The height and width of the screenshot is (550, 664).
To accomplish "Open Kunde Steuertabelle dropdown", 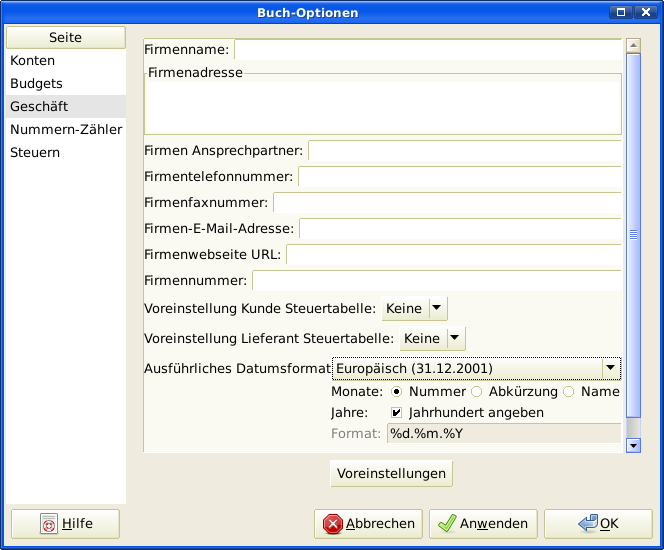I will (x=415, y=309).
